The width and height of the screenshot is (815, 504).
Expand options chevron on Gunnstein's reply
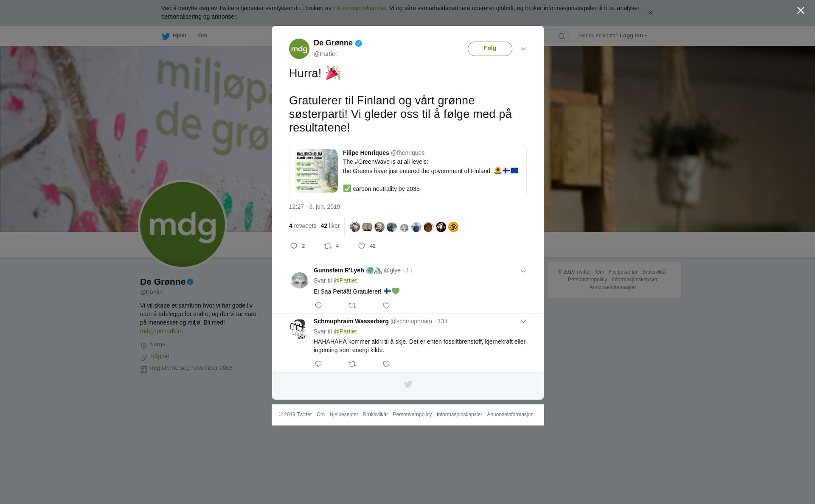point(523,271)
